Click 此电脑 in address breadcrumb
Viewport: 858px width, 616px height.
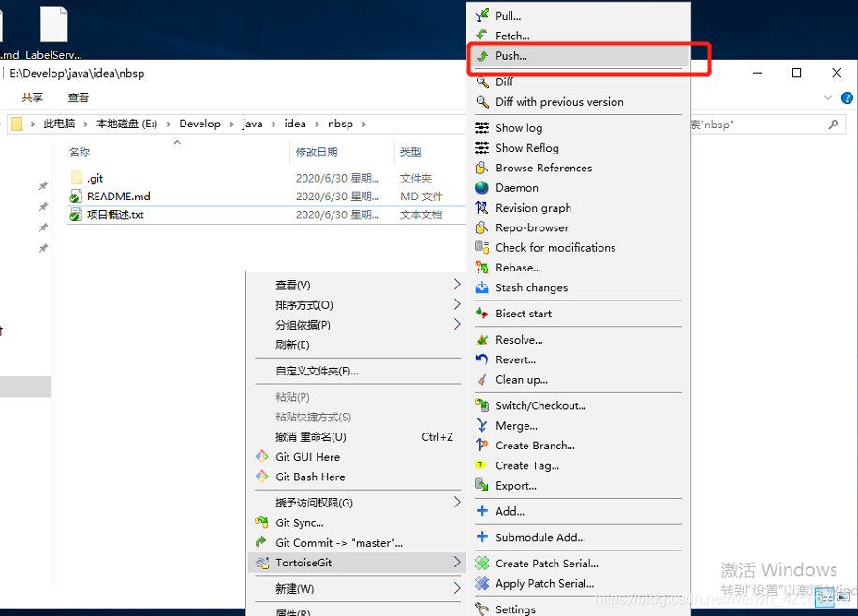[59, 124]
